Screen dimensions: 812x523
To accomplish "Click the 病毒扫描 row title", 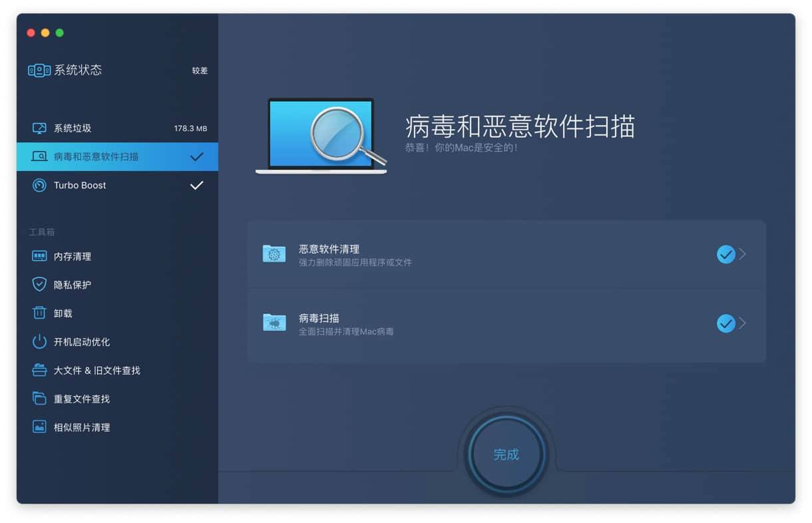I will pos(319,318).
